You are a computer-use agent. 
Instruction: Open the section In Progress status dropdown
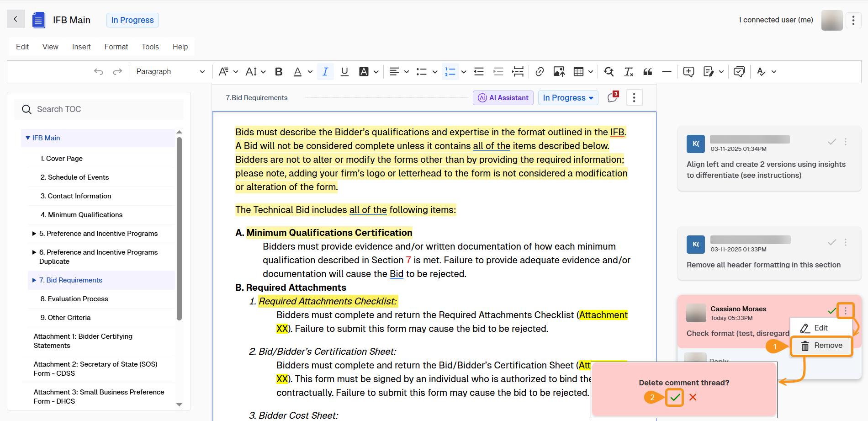[568, 98]
